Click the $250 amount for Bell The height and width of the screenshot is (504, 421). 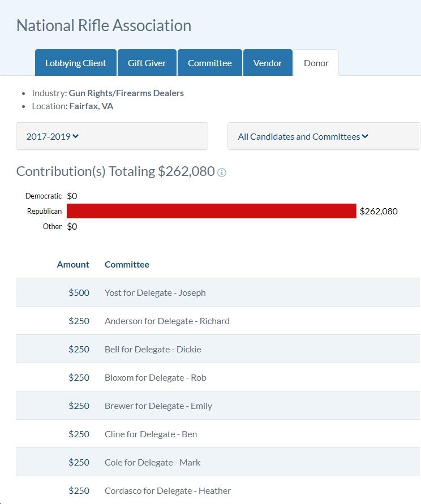pyautogui.click(x=79, y=349)
